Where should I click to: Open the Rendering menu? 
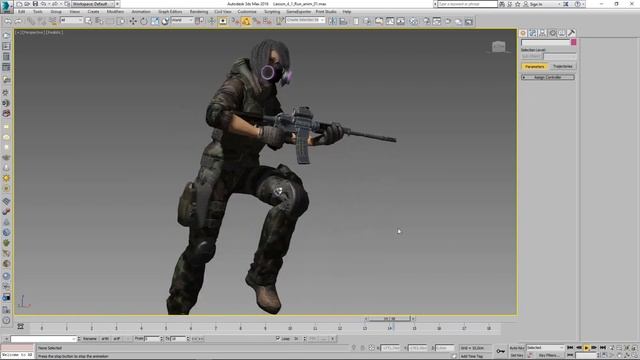pos(199,11)
